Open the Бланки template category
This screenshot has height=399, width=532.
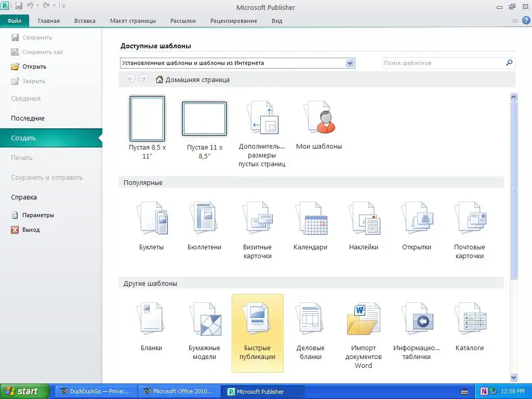[151, 319]
